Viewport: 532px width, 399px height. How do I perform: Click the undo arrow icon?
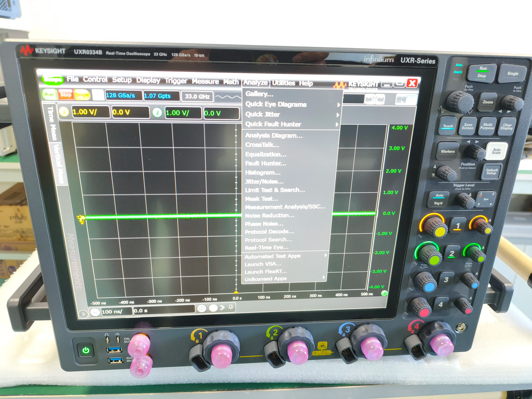tap(370, 99)
